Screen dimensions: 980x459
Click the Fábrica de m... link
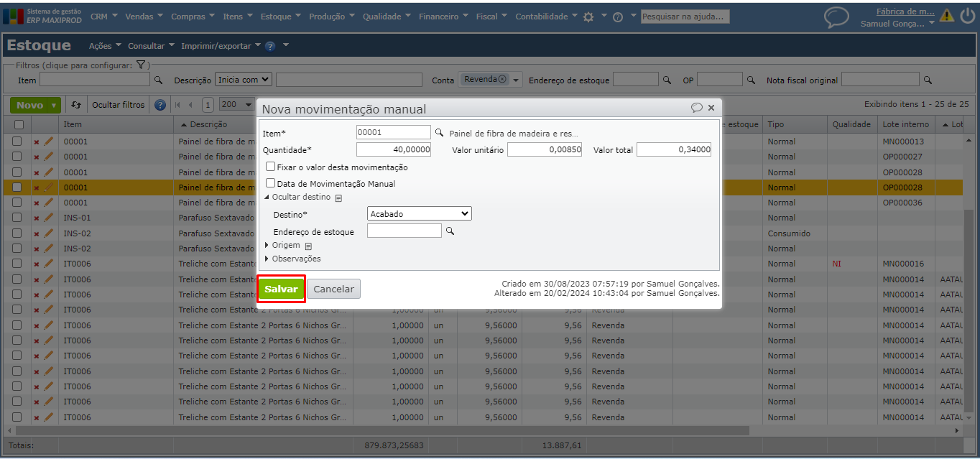point(905,11)
